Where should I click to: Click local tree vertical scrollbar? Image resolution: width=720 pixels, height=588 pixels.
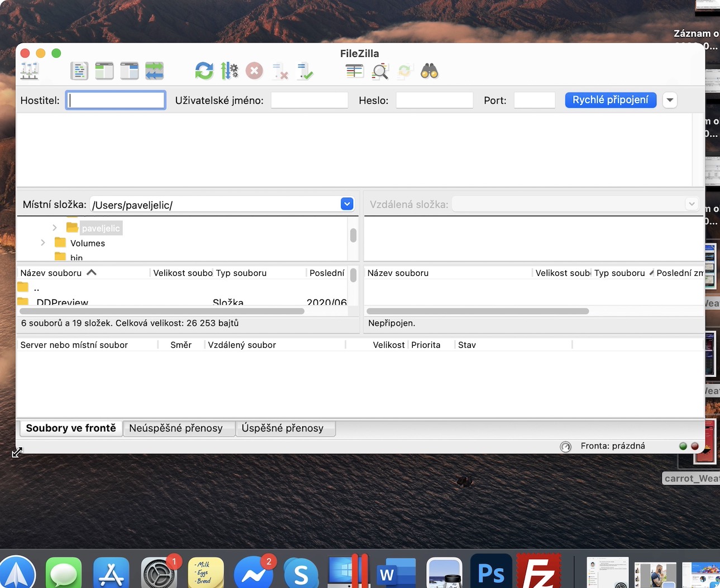[353, 236]
